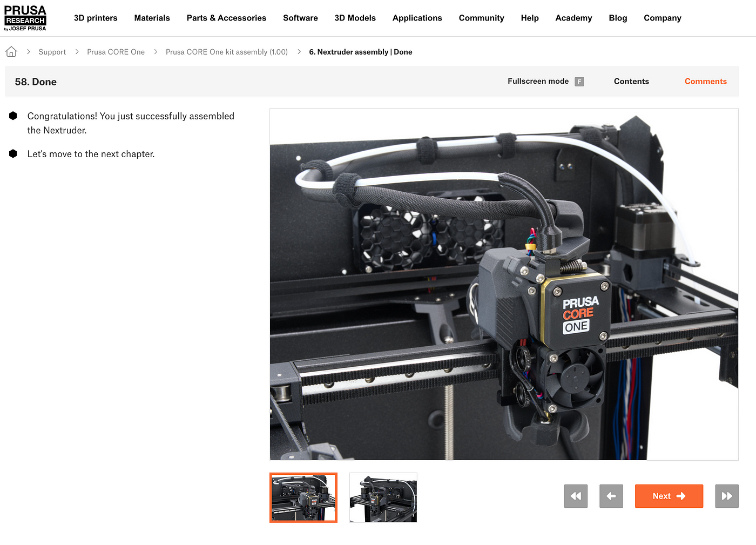Go back with the left arrow button
Screen dimensions: 756x545
pyautogui.click(x=611, y=496)
